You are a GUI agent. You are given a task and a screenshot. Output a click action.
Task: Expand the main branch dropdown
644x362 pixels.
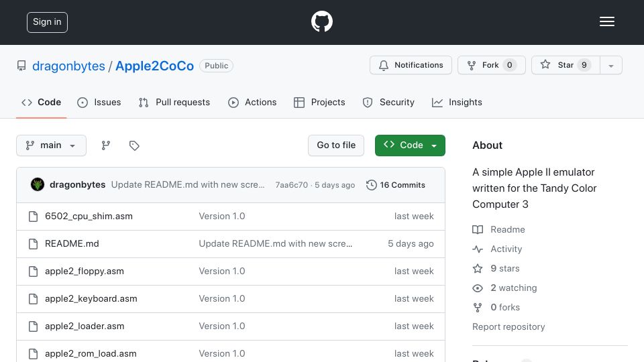(52, 145)
